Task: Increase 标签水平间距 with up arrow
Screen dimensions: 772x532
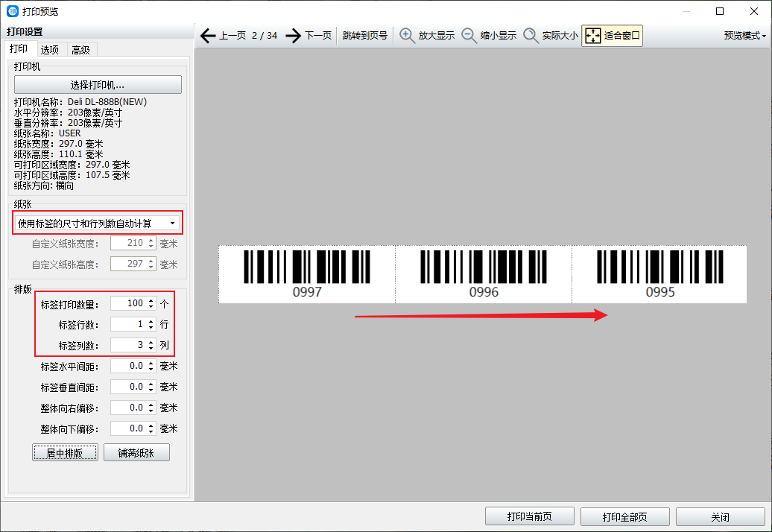Action: tap(151, 363)
